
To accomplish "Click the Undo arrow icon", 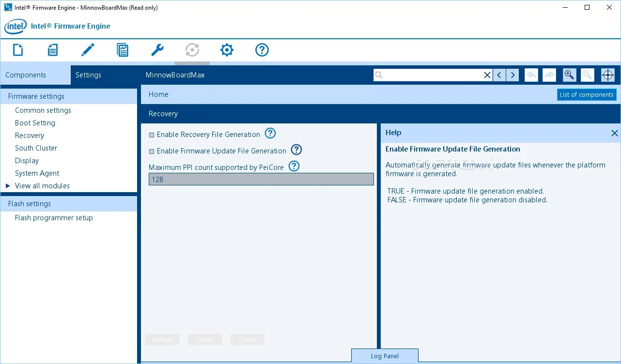I will [531, 75].
